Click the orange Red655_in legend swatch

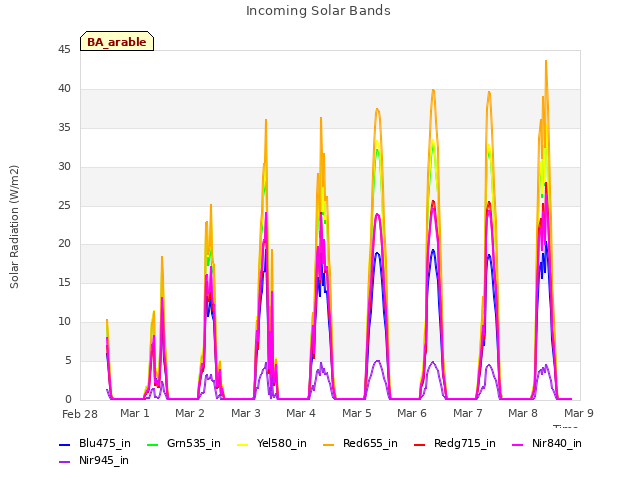click(329, 444)
